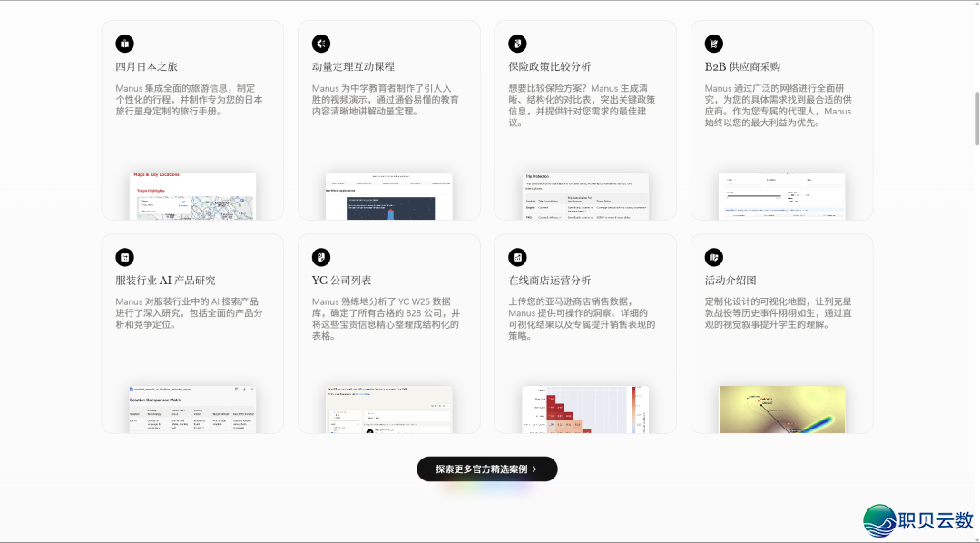Click the page vertical scrollbar
Viewport: 980px width, 543px height.
pos(976,118)
